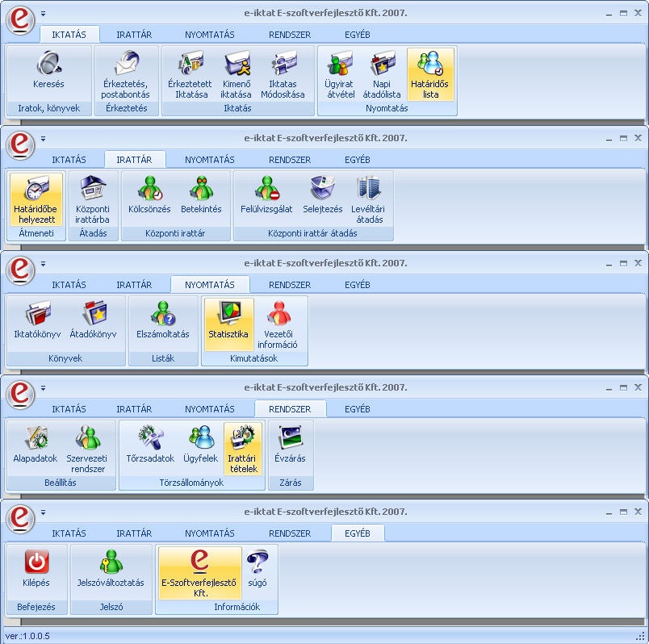649x644 pixels.
Task: Click the 'Információk' group label
Action: 237,607
